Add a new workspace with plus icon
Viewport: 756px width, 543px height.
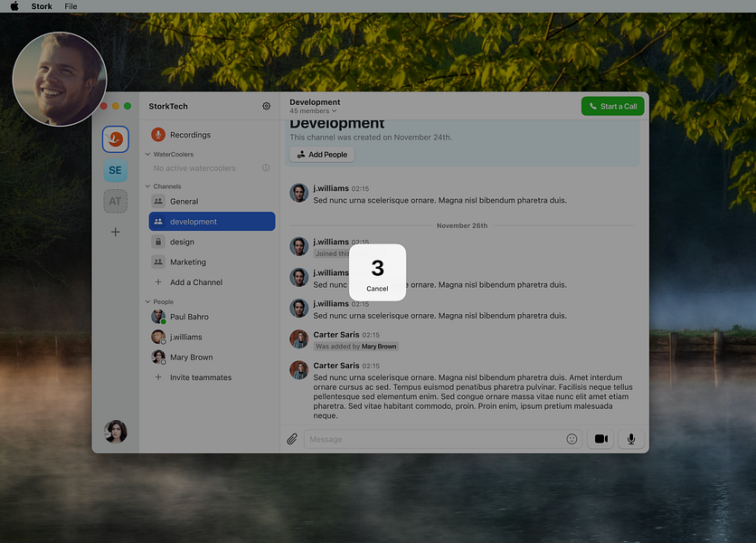pos(115,232)
